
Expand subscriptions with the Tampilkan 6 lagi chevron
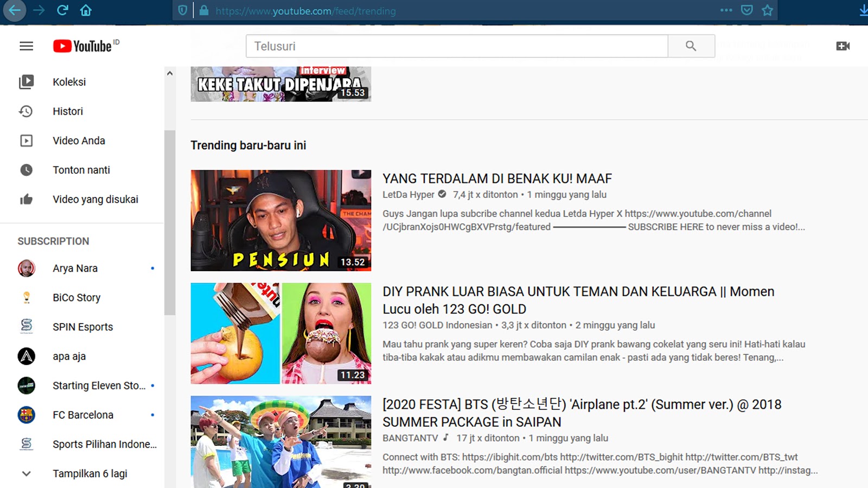tap(26, 473)
